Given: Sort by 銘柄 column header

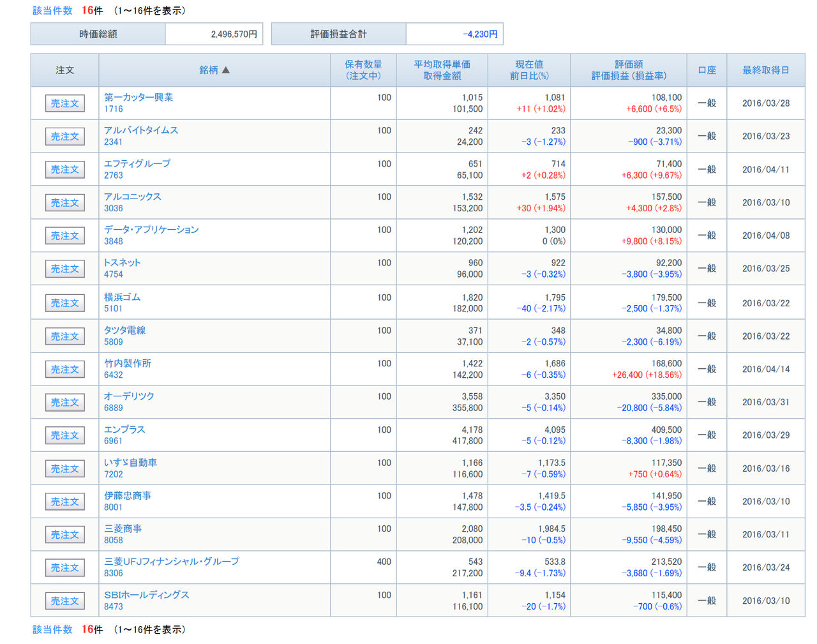Looking at the screenshot, I should 209,70.
